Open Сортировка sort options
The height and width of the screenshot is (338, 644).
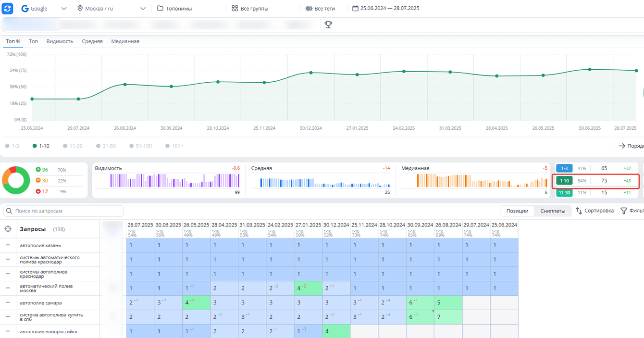[594, 211]
